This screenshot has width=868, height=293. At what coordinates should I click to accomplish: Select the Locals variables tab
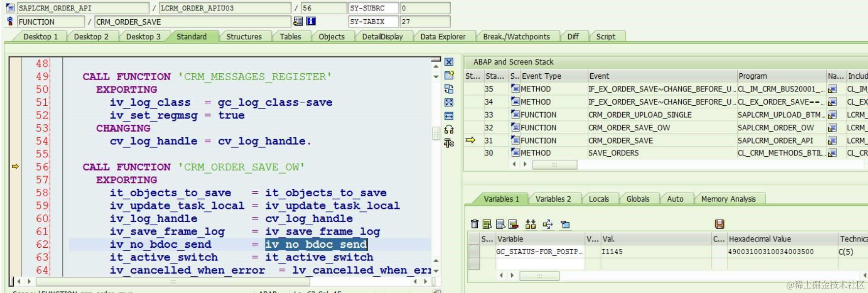point(598,199)
